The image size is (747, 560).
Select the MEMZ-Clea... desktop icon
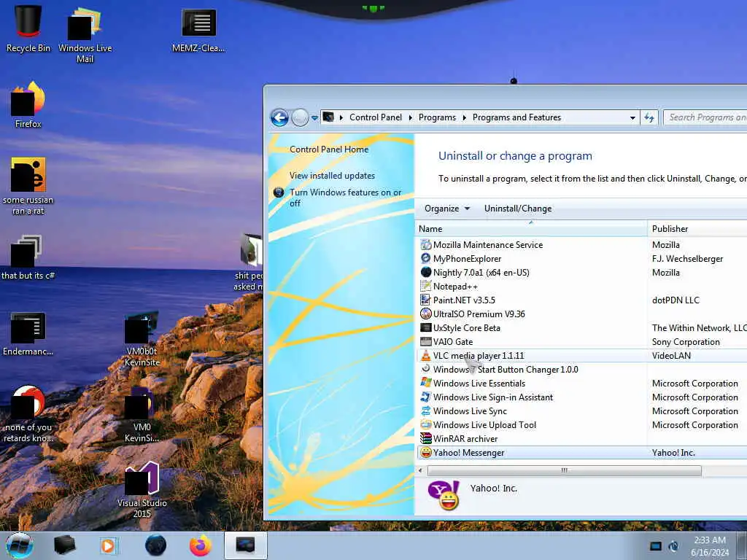coord(198,29)
